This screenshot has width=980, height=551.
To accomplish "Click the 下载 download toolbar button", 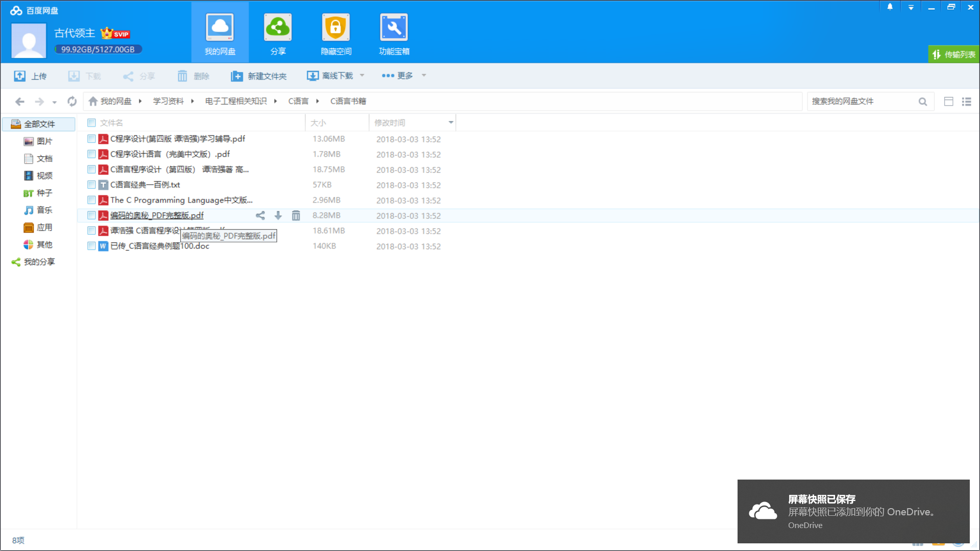I will 85,76.
